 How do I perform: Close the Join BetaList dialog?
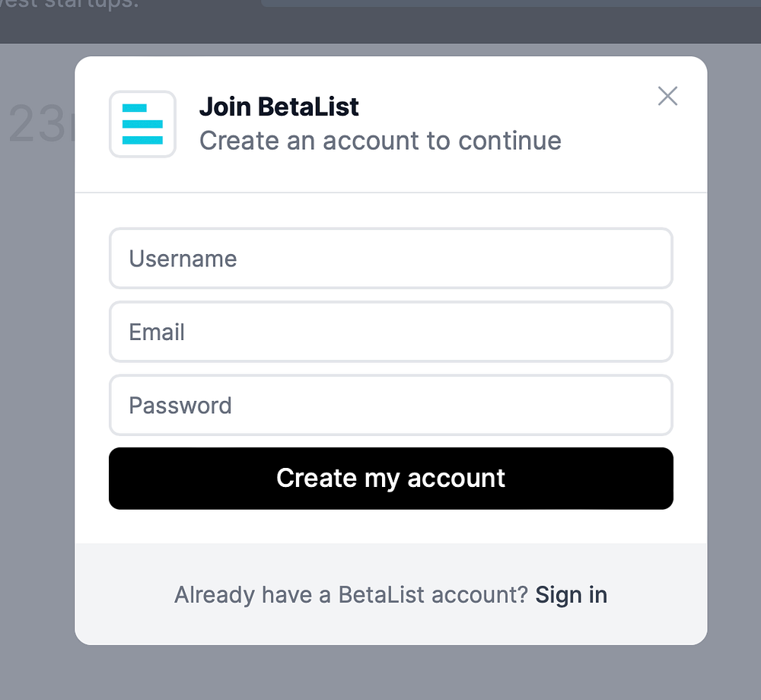pos(667,96)
